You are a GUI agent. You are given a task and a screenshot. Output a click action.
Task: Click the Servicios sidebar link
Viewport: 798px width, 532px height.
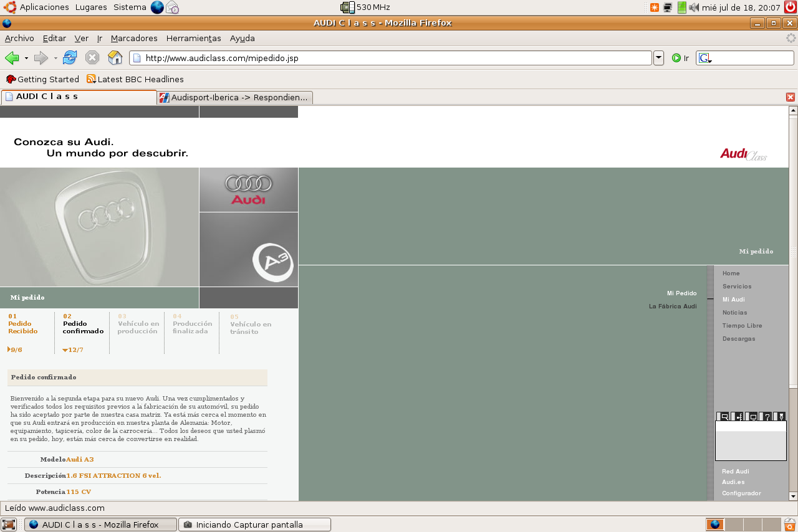click(x=737, y=287)
